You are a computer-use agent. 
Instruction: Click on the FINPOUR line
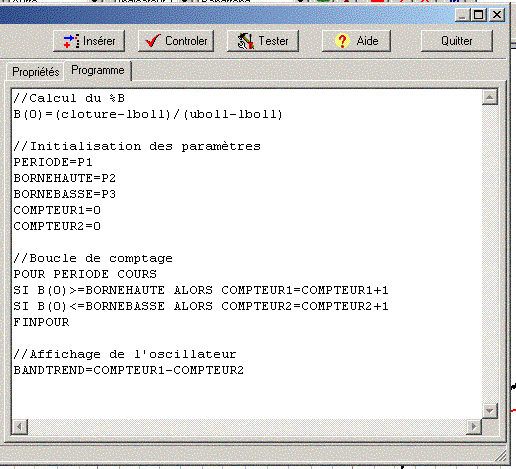(x=41, y=322)
